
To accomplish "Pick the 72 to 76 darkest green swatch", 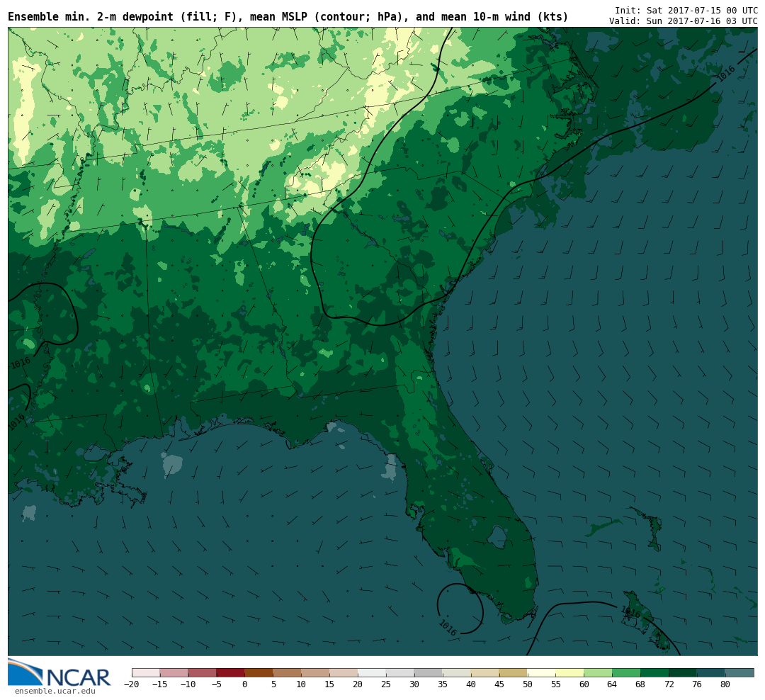I will coord(683,672).
